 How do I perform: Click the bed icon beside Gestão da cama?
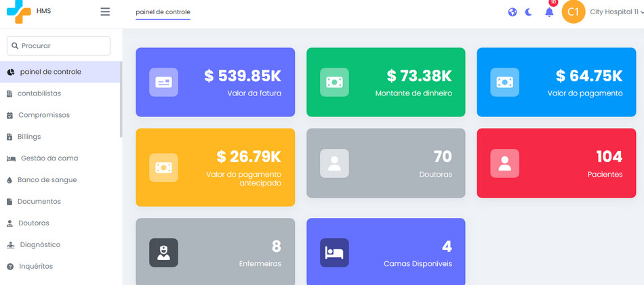11,158
